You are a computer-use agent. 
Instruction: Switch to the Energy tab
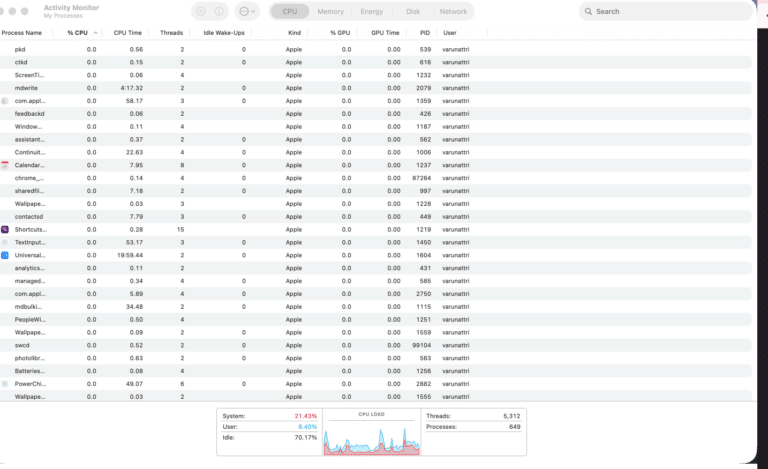pyautogui.click(x=372, y=11)
